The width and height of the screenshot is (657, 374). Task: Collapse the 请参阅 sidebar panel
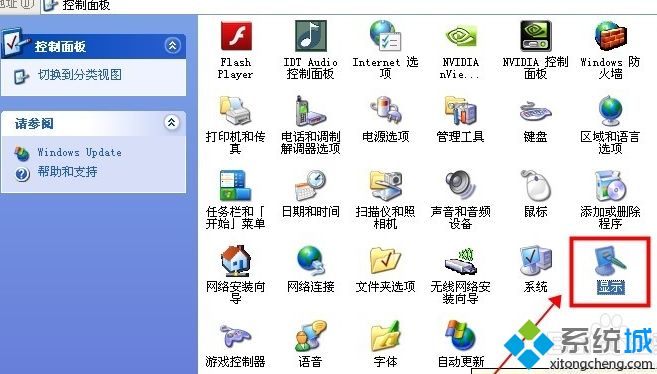[171, 122]
